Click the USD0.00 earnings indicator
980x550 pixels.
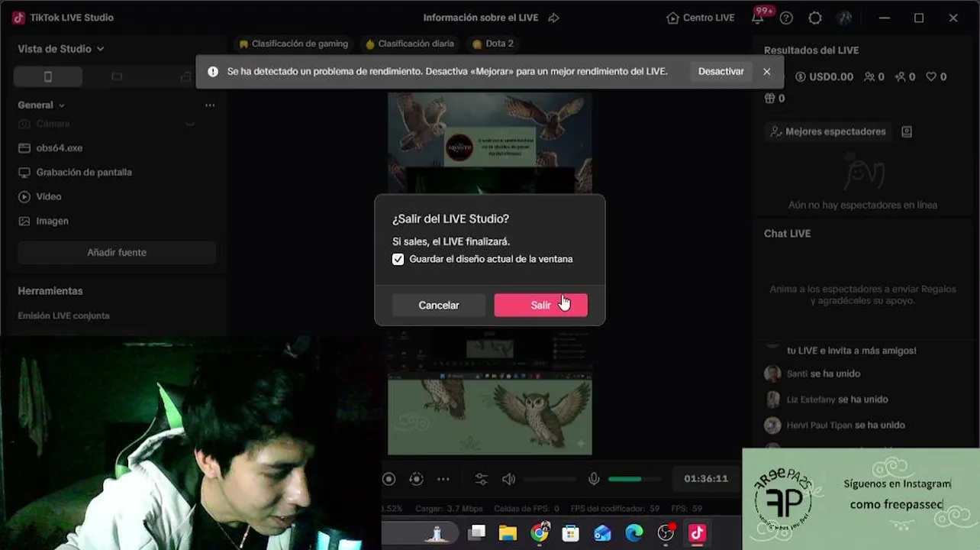click(x=824, y=77)
